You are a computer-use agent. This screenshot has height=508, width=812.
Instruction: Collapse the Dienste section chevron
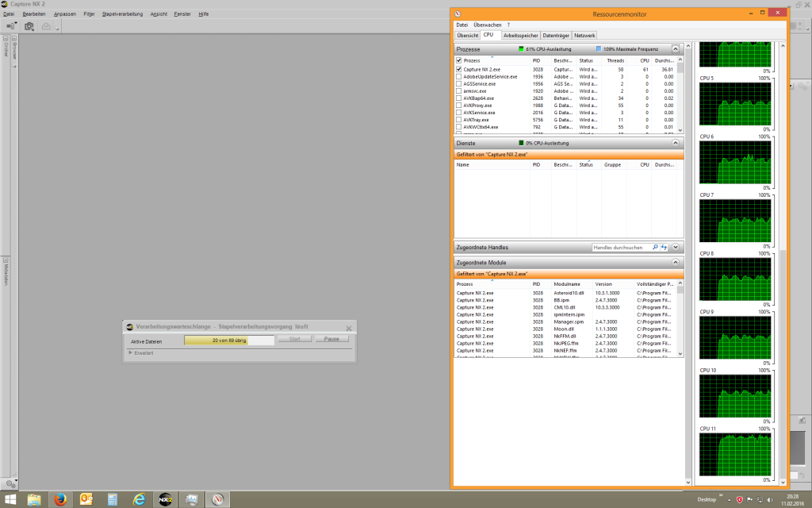click(x=676, y=143)
